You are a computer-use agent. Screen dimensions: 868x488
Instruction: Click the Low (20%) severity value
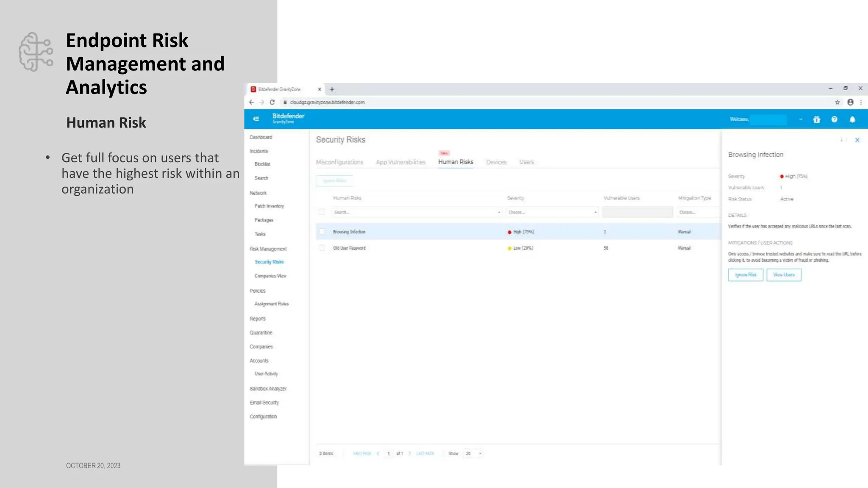(523, 248)
